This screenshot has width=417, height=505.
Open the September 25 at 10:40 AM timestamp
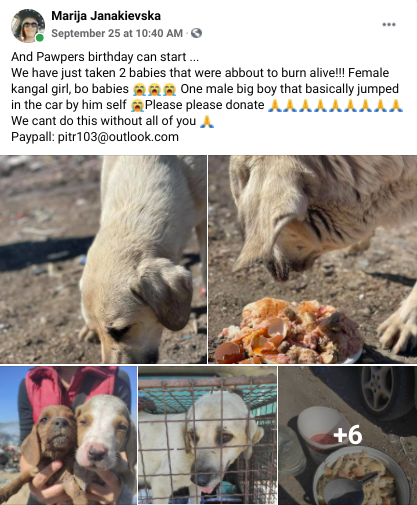[x=117, y=33]
